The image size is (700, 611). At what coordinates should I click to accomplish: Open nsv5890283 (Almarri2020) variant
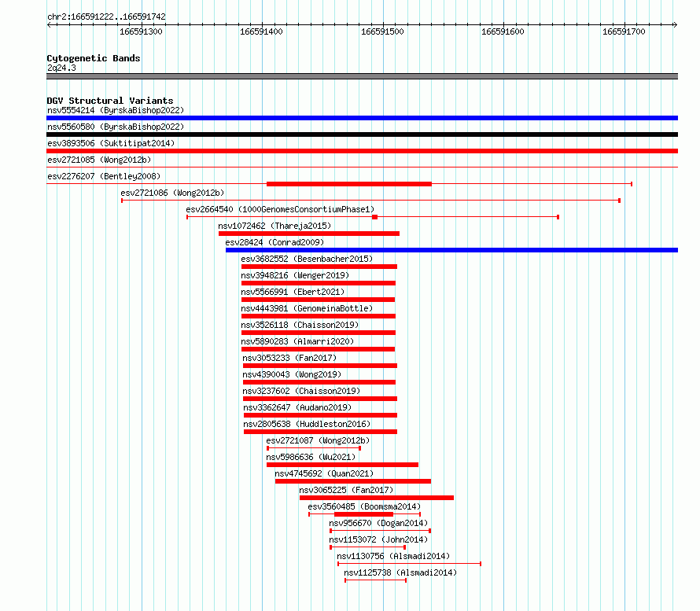click(x=297, y=341)
